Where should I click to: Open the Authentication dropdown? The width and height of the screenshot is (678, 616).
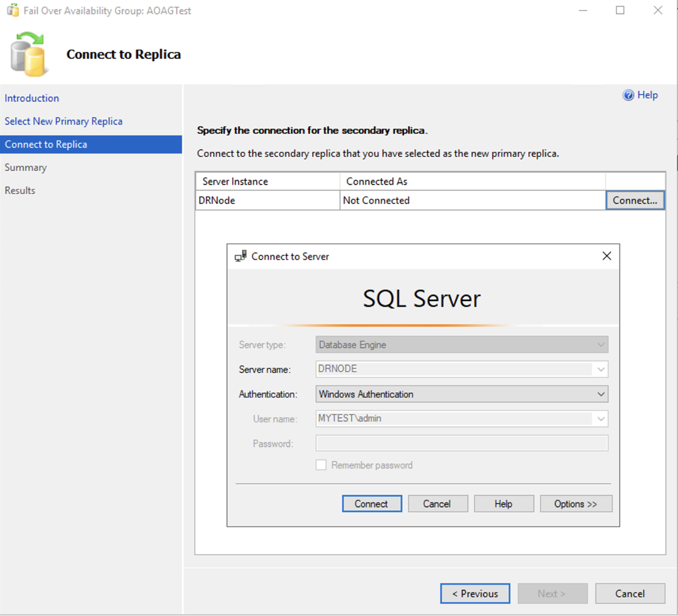tap(600, 394)
